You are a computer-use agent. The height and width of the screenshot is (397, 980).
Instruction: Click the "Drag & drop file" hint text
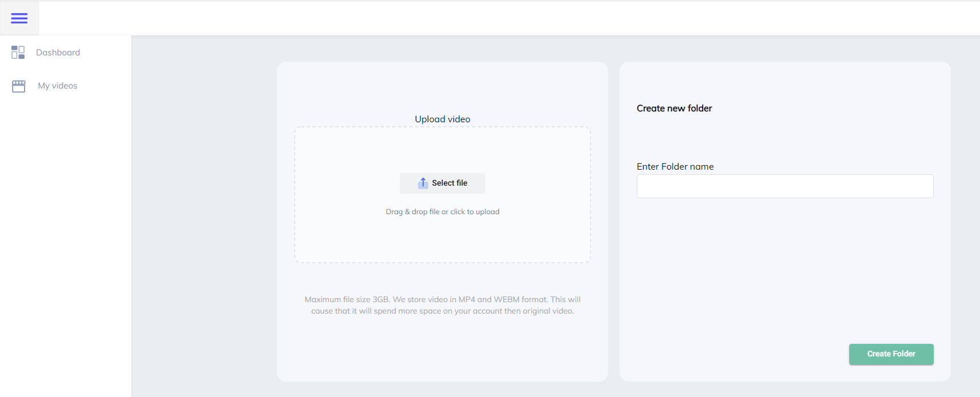pyautogui.click(x=442, y=212)
